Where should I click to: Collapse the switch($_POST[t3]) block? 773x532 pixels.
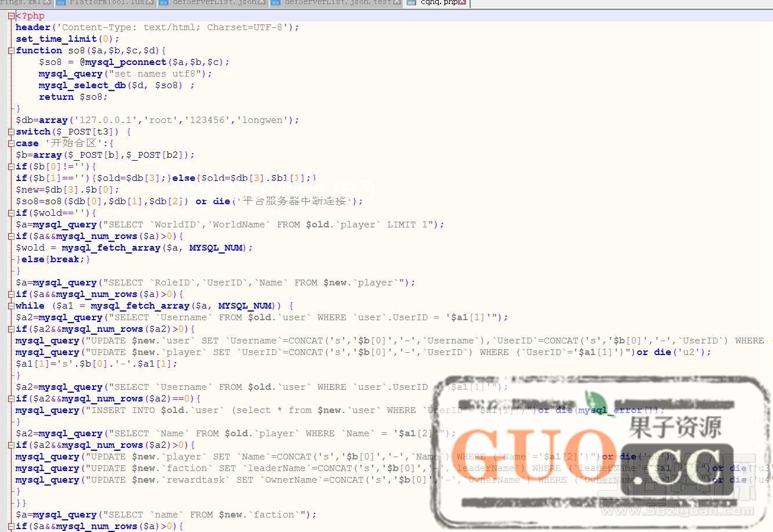[11, 132]
